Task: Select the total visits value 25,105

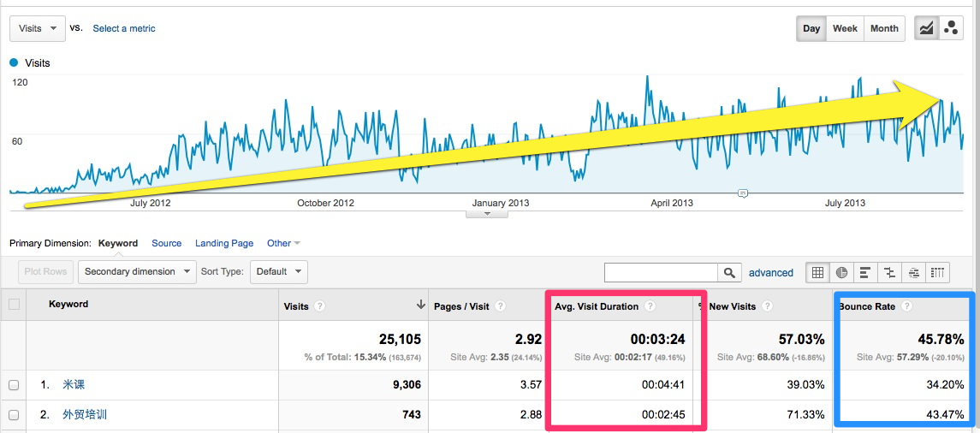Action: [x=400, y=339]
